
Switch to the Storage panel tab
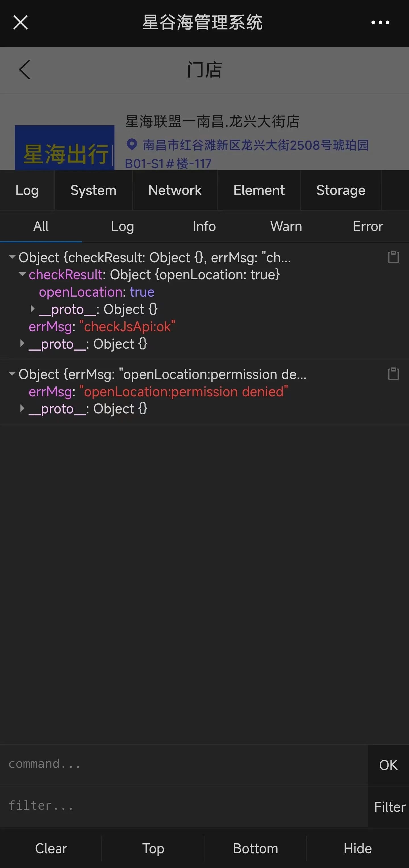[341, 190]
